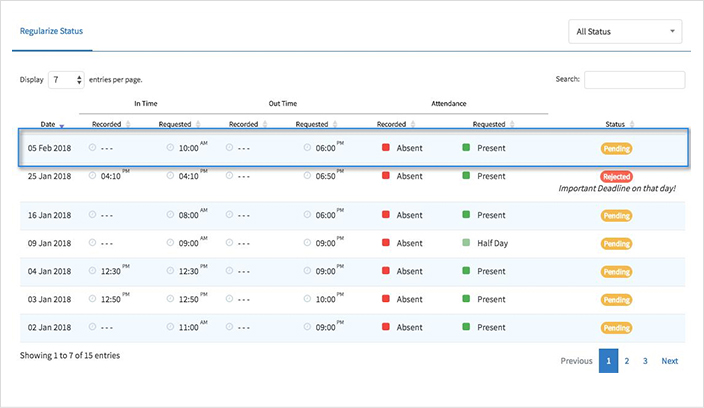Click 'Important Deadline on that day!' remark

pyautogui.click(x=617, y=189)
